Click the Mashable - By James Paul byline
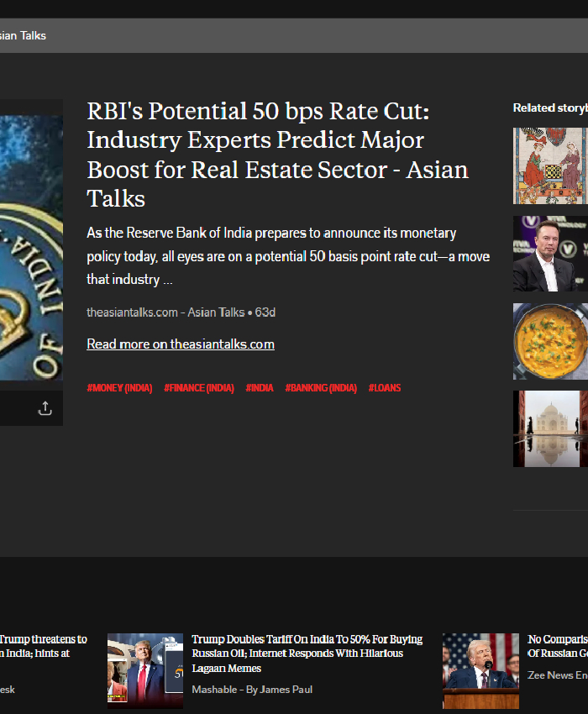Image resolution: width=588 pixels, height=714 pixels. (252, 690)
